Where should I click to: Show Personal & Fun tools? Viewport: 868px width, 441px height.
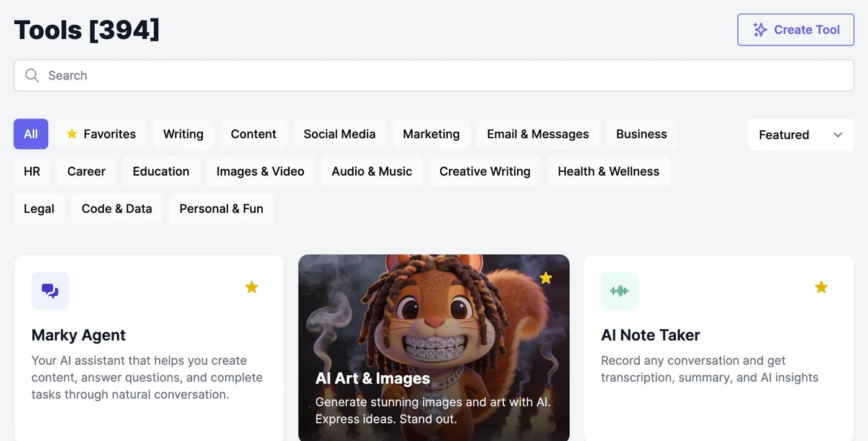pyautogui.click(x=221, y=208)
